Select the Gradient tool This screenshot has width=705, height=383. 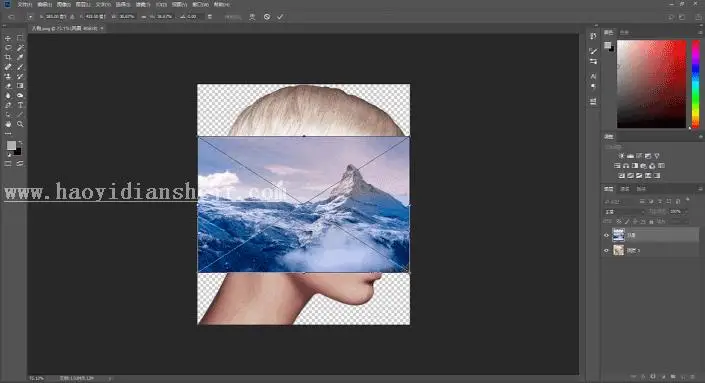[x=20, y=86]
